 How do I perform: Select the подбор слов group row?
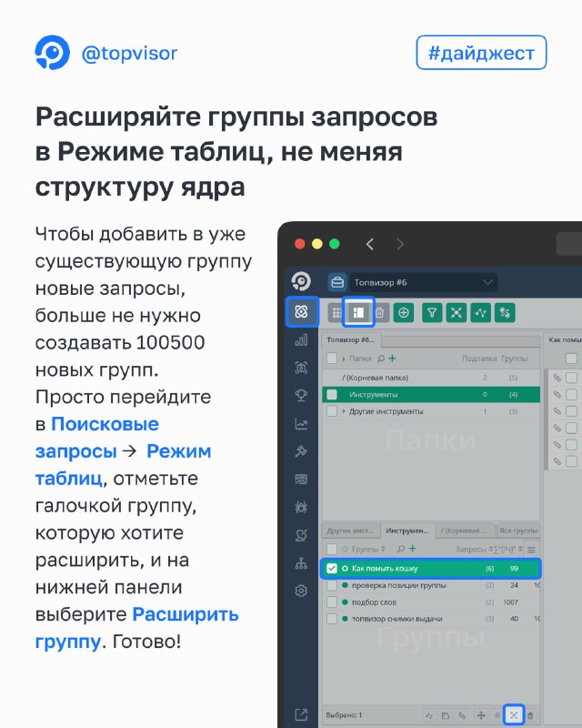[431, 602]
